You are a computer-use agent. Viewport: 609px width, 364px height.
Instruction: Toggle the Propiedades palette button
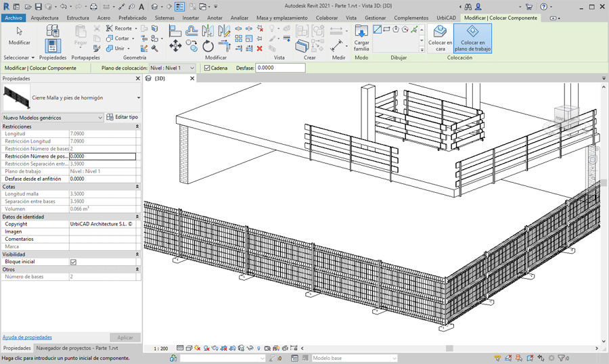(x=52, y=45)
